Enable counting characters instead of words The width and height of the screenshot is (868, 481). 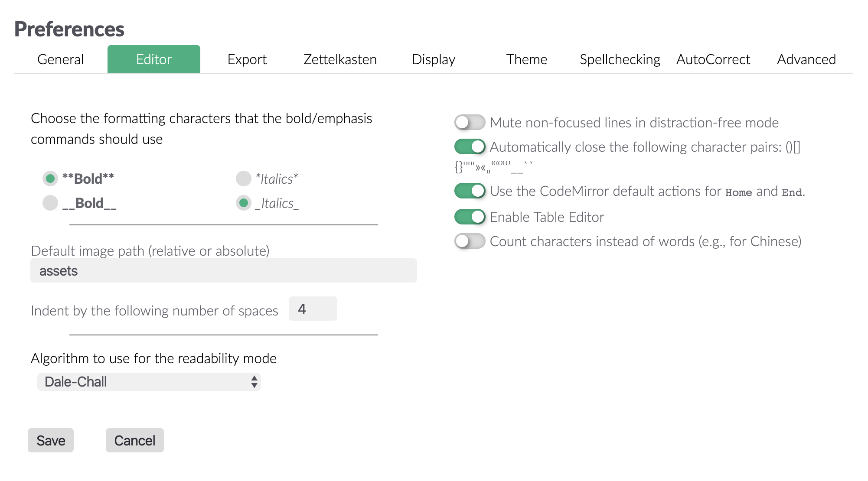pos(470,241)
